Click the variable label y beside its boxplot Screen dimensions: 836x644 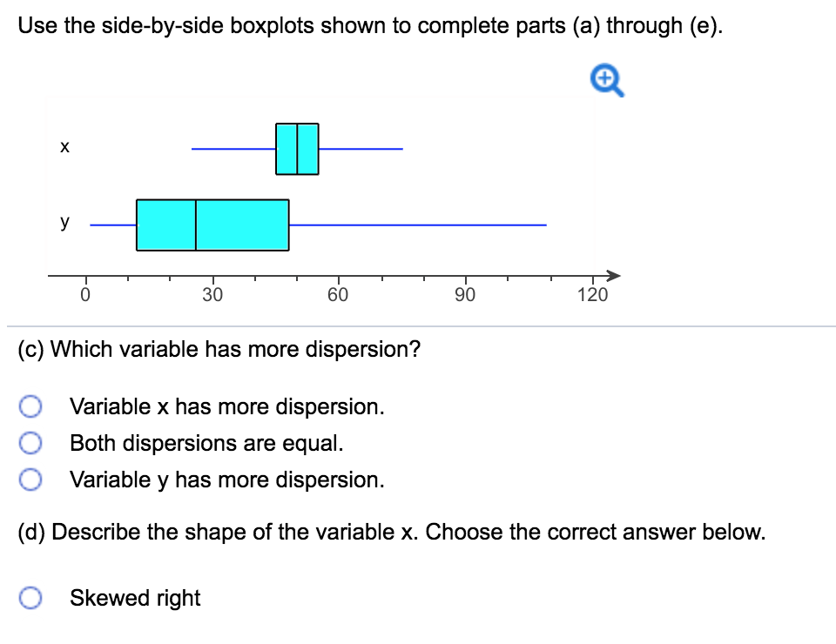tap(64, 222)
